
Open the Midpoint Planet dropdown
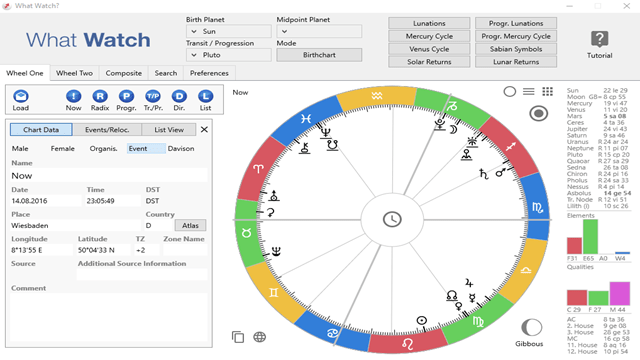(319, 31)
